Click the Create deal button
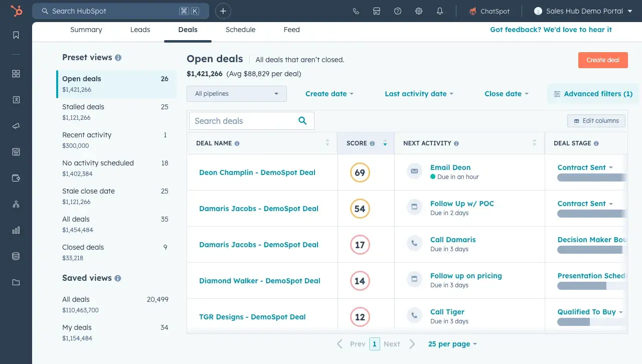Viewport: 642px width, 364px height. pos(602,60)
